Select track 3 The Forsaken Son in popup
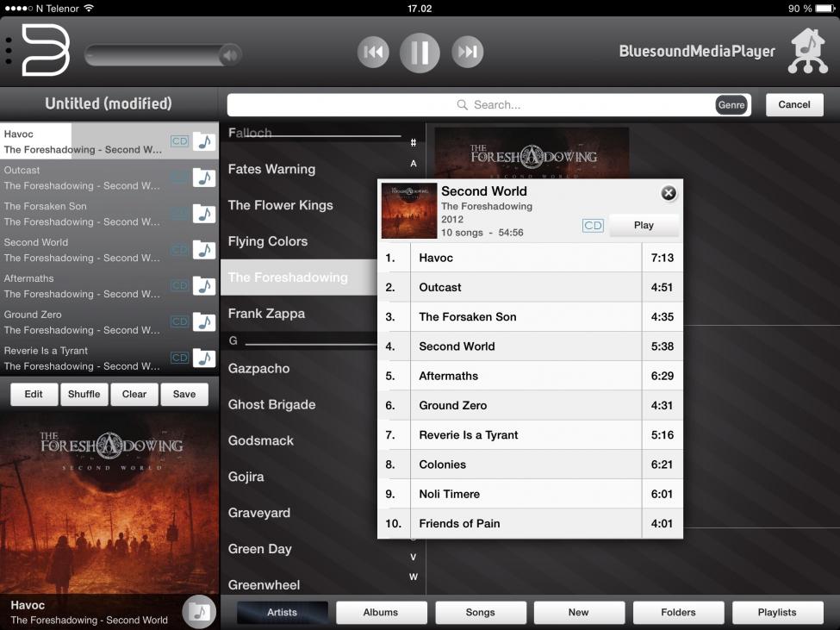 point(530,317)
